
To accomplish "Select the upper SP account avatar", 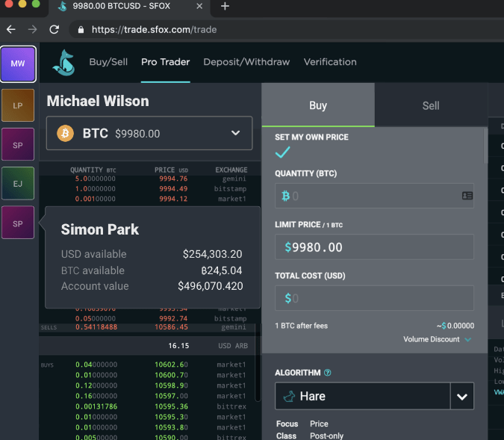I will (18, 145).
